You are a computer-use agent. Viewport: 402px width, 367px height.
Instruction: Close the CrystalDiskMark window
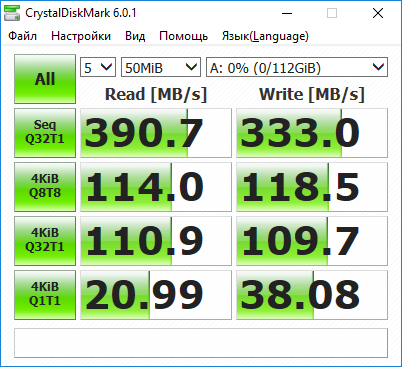point(378,13)
